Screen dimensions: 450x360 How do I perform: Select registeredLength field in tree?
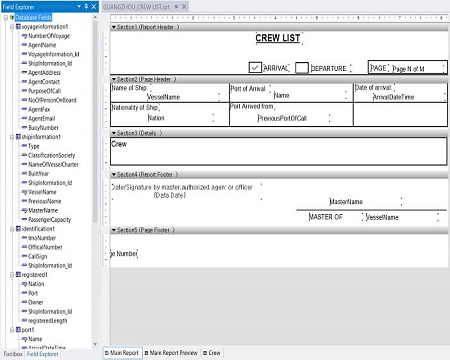(x=48, y=321)
